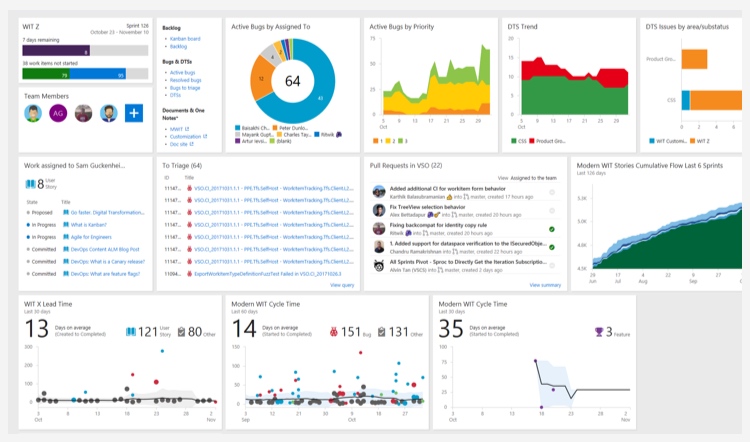Viewport: 750px width, 442px height.
Task: Click the green 79 segment of work items bar
Action: pos(46,74)
